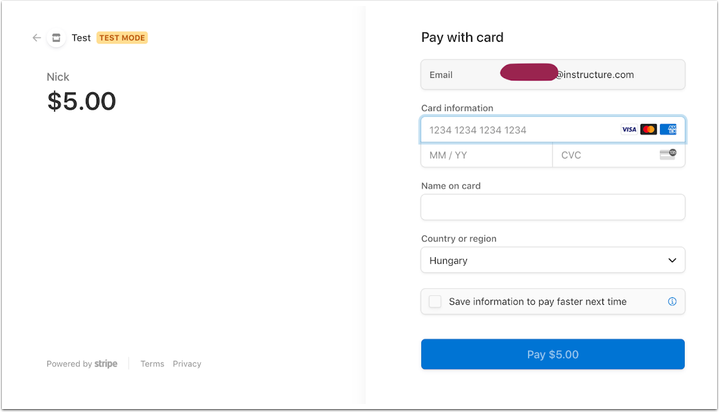The width and height of the screenshot is (719, 412).
Task: Enable Save information to pay faster checkbox
Action: click(435, 301)
